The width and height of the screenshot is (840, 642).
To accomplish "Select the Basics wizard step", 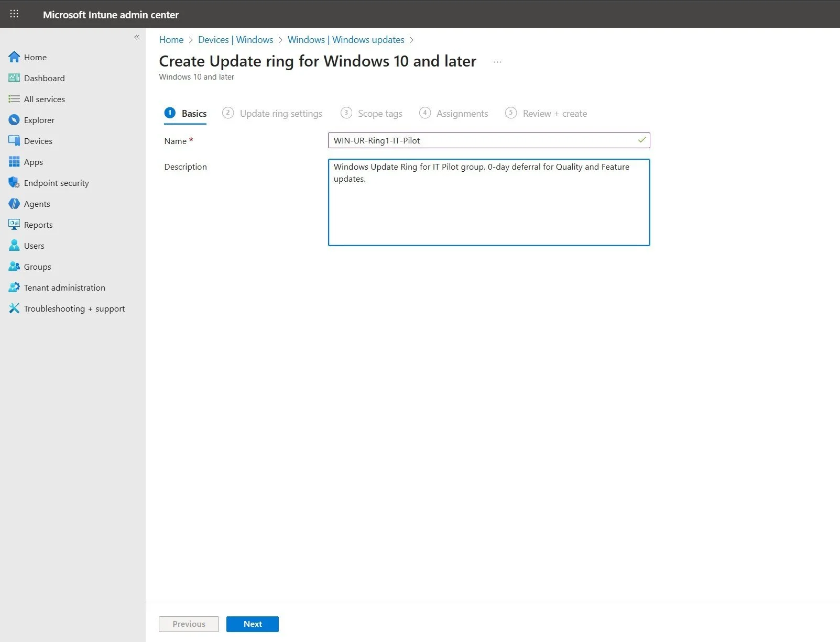I will [186, 114].
